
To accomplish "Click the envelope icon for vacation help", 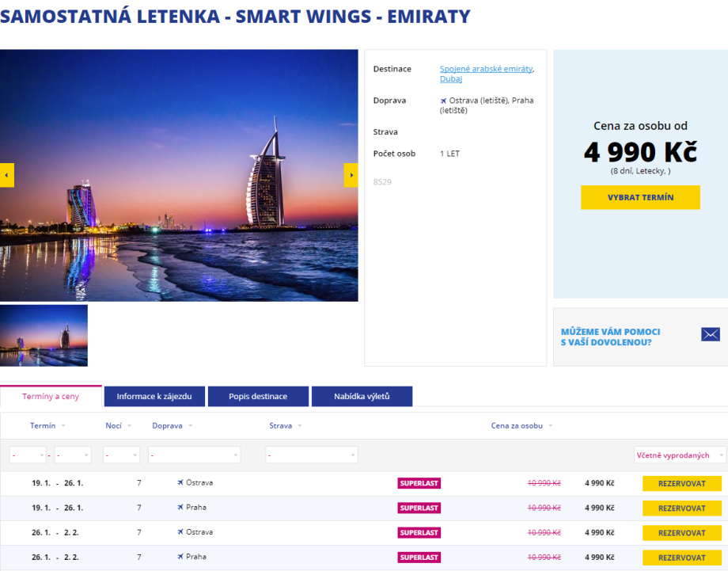I will (710, 334).
